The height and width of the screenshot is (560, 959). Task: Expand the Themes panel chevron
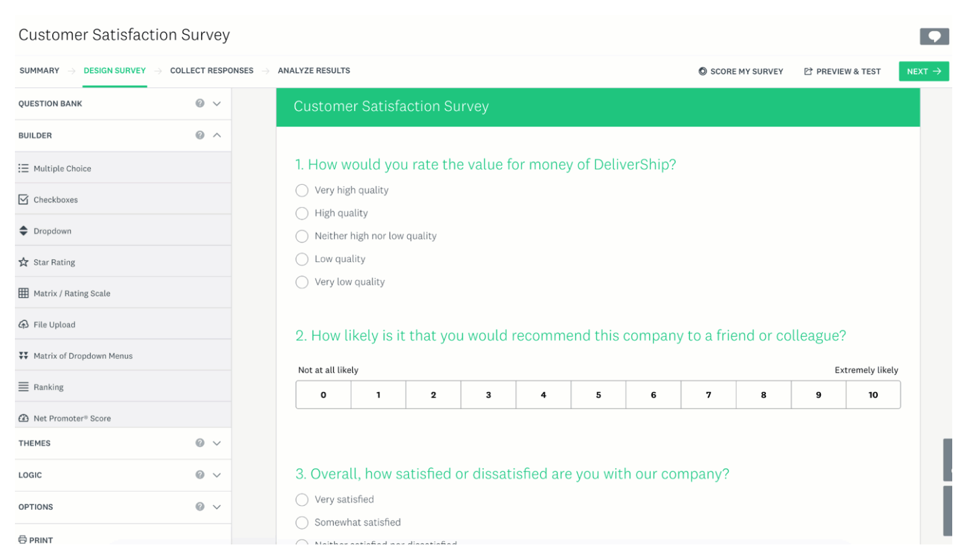point(217,444)
